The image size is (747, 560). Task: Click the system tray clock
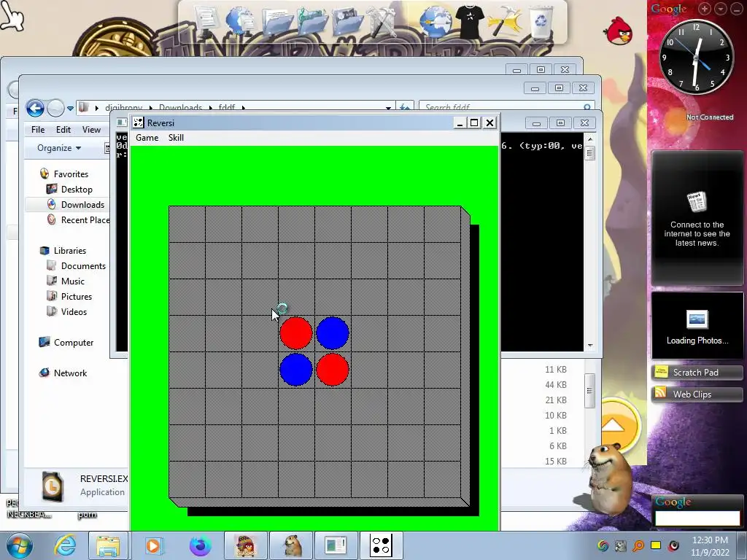tap(710, 545)
